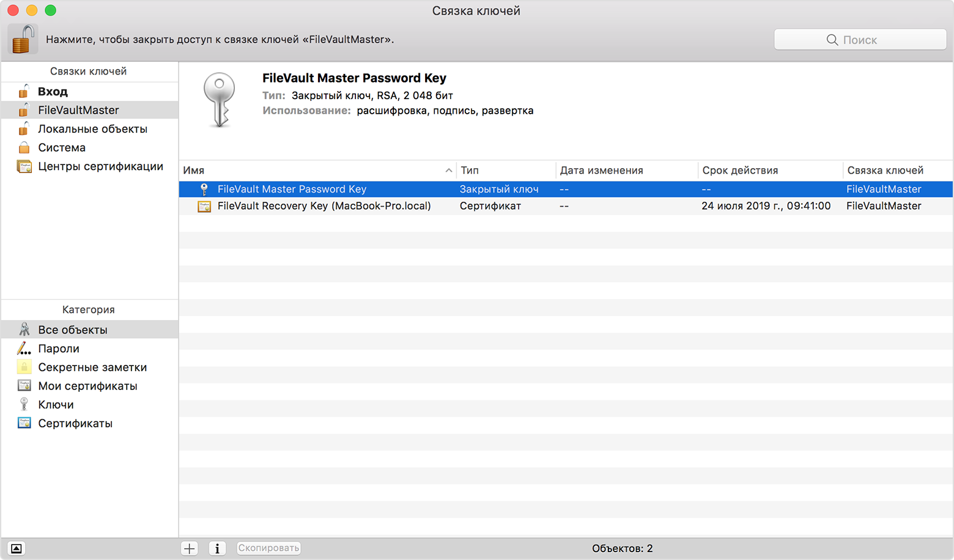This screenshot has width=954, height=560.
Task: Click the padlock icon to lock FileVaultMaster keychain
Action: click(23, 40)
